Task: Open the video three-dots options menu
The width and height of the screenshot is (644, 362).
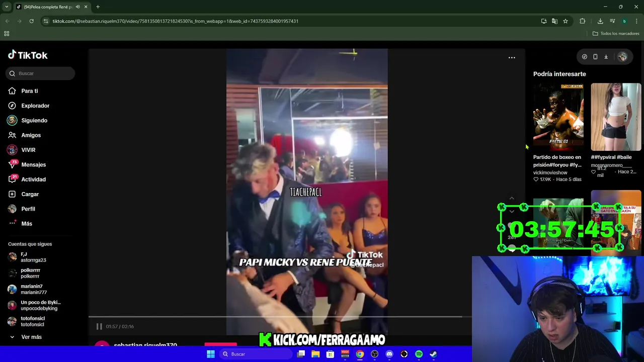Action: pos(512,57)
